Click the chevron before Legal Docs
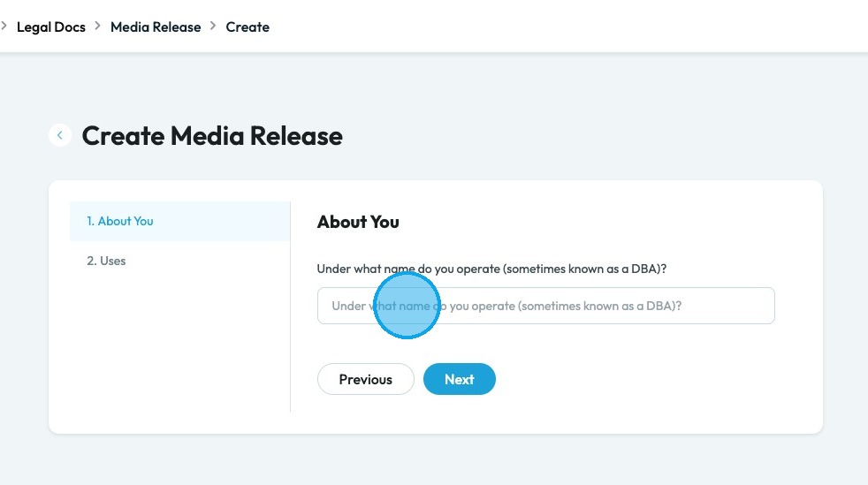868x485 pixels. pos(4,27)
